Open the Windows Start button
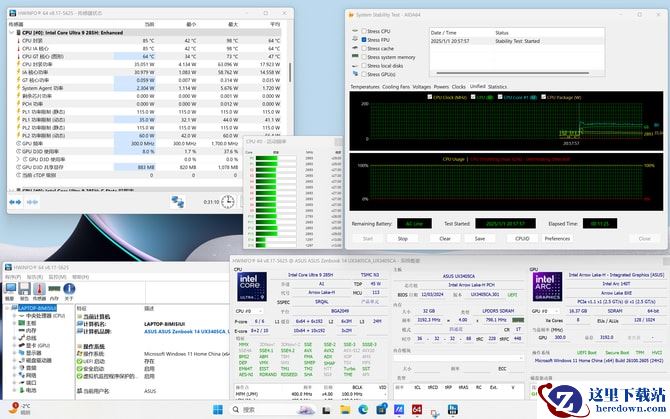Viewport: 670px width, 419px height. pos(218,410)
